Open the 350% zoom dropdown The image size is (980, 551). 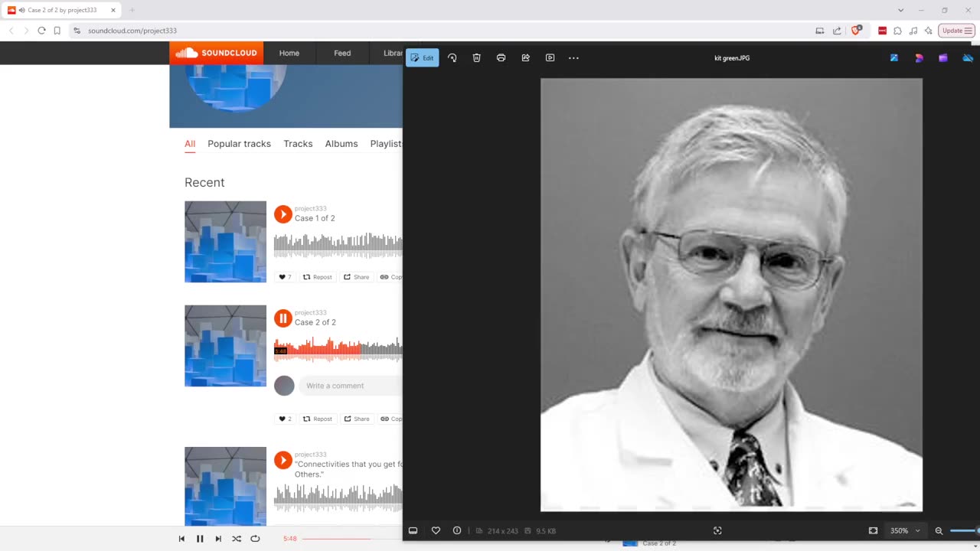pyautogui.click(x=905, y=530)
